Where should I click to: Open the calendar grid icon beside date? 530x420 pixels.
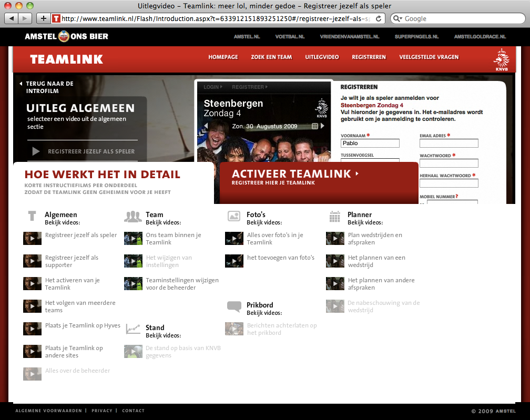coord(314,126)
